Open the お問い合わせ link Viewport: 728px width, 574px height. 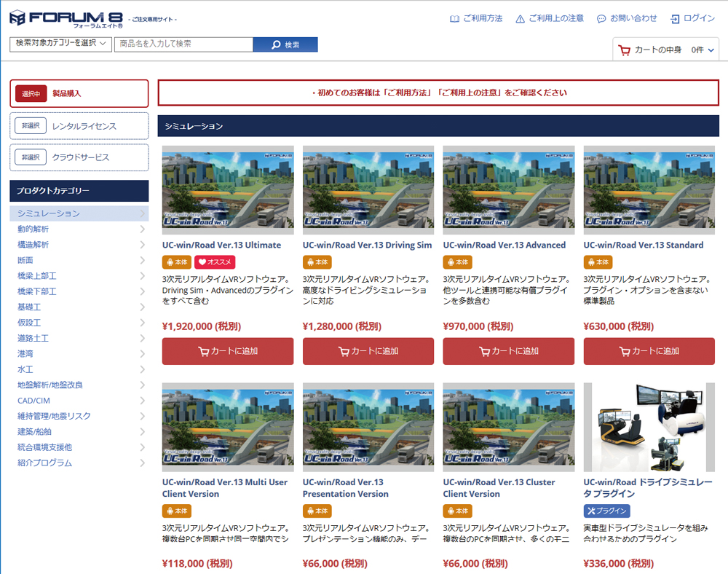628,19
